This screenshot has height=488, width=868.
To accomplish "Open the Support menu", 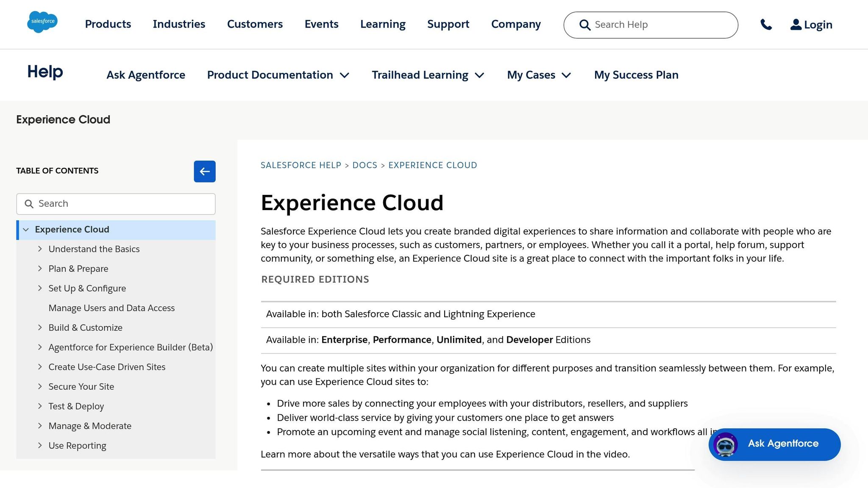I will pyautogui.click(x=448, y=24).
